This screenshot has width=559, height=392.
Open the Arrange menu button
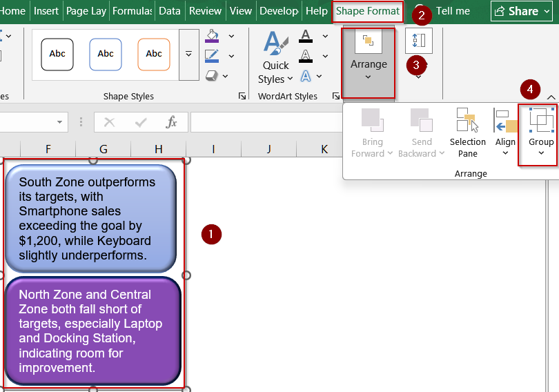click(x=369, y=63)
